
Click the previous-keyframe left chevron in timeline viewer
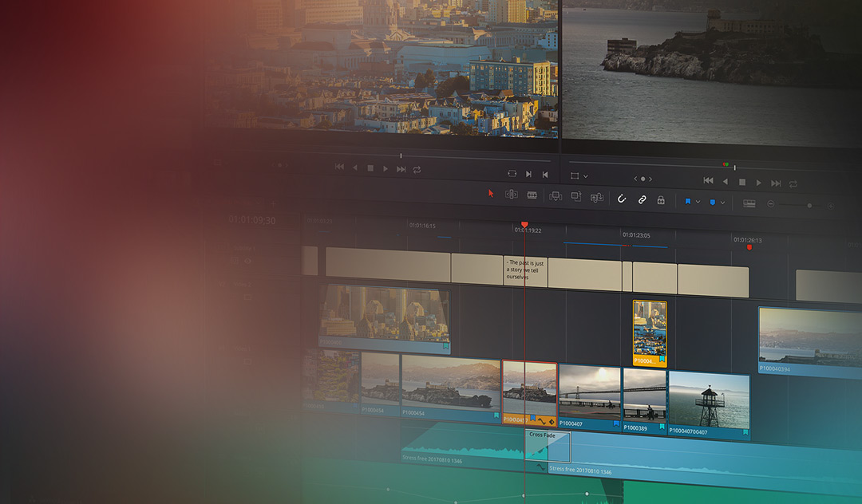[x=635, y=179]
